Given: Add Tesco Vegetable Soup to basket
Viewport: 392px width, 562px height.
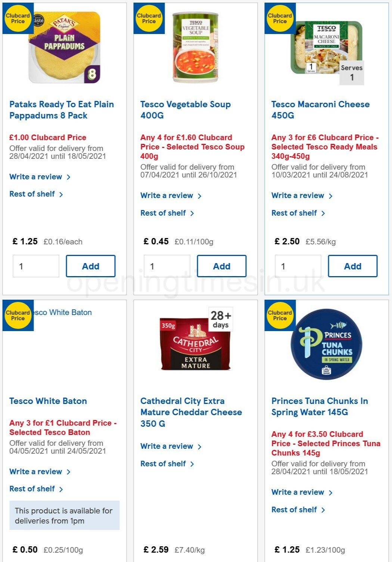Looking at the screenshot, I should [x=222, y=266].
